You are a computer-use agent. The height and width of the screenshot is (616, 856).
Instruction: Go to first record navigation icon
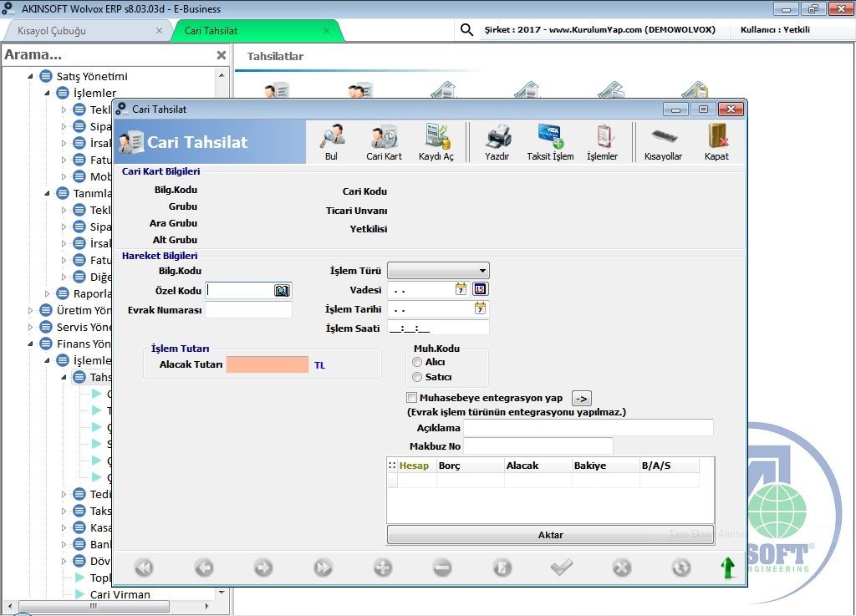coord(144,568)
